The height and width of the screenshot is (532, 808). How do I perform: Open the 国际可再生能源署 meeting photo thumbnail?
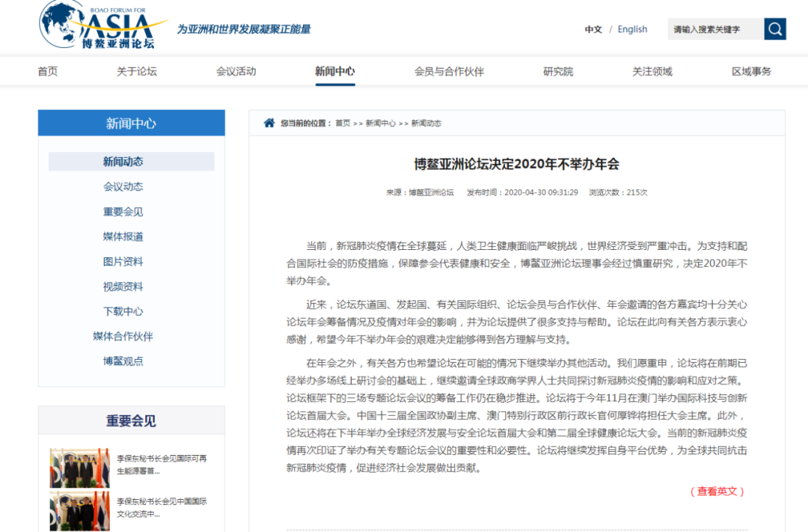pyautogui.click(x=80, y=468)
